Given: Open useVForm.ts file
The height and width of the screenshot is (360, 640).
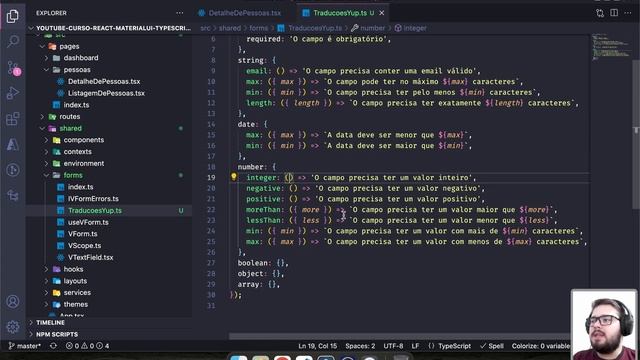Looking at the screenshot, I should tap(88, 222).
